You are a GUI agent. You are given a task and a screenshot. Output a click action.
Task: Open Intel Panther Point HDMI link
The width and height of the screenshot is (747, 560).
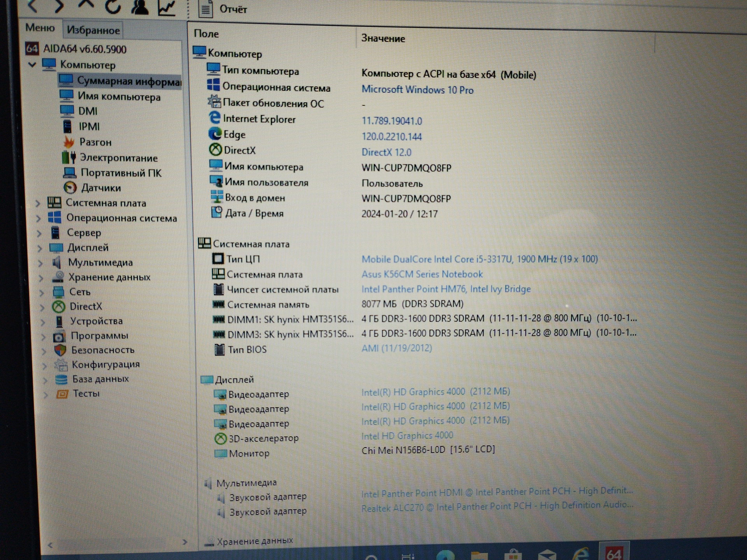[x=497, y=492]
